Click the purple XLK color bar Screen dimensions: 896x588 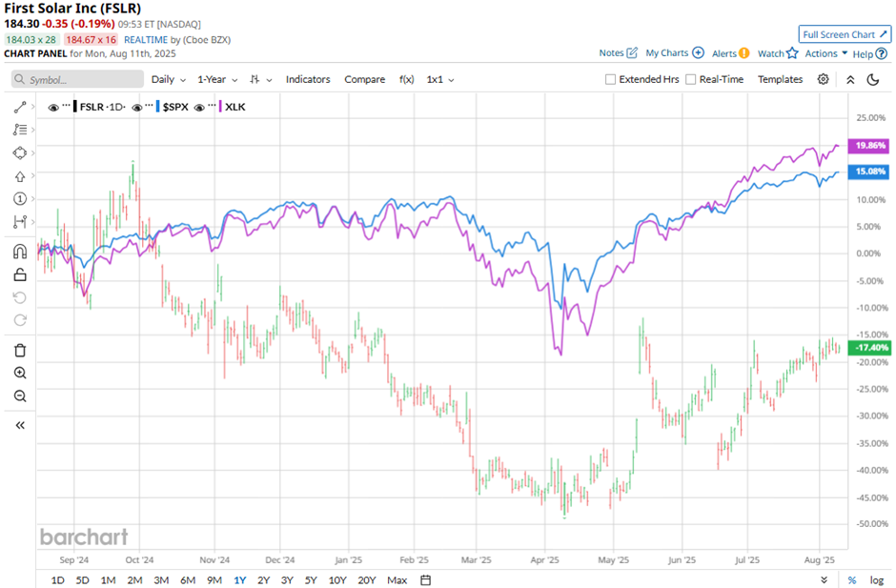click(x=220, y=107)
